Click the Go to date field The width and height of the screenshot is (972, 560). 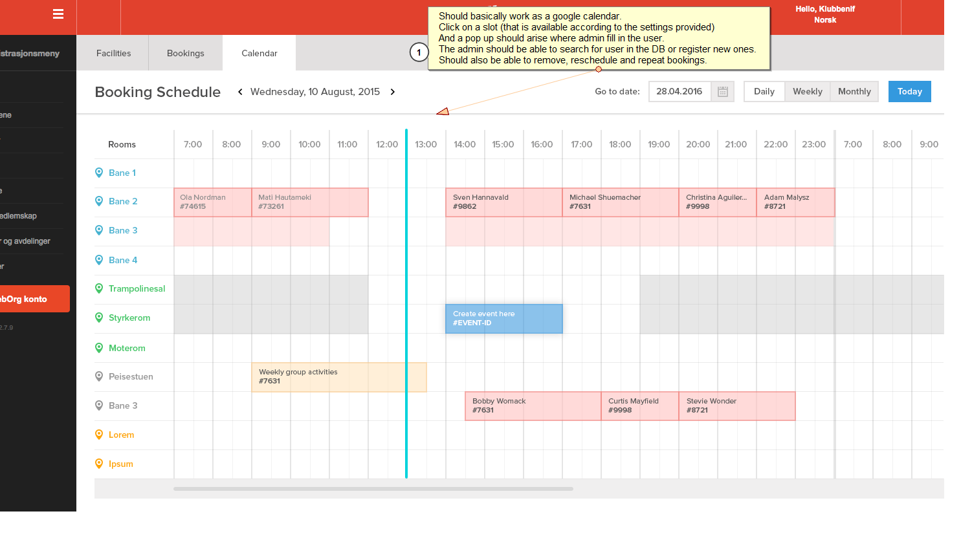pos(680,91)
